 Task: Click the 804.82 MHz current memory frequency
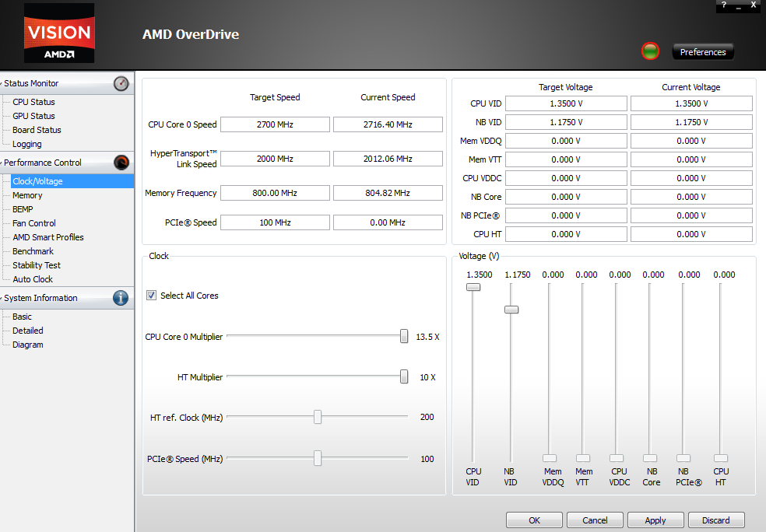[388, 193]
